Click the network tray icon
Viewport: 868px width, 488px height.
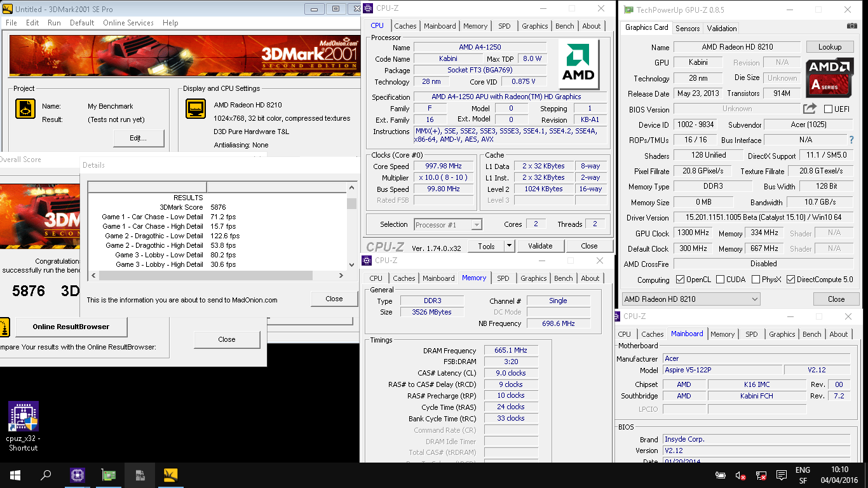[761, 475]
